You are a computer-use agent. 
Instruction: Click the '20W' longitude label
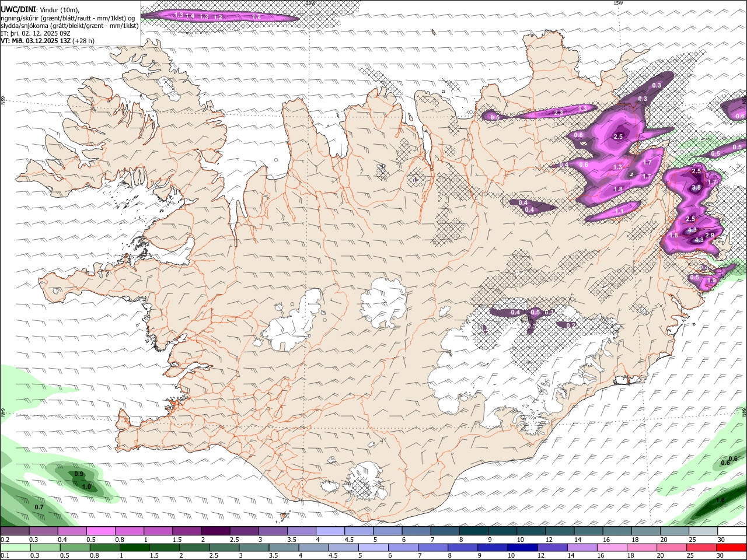coord(310,3)
